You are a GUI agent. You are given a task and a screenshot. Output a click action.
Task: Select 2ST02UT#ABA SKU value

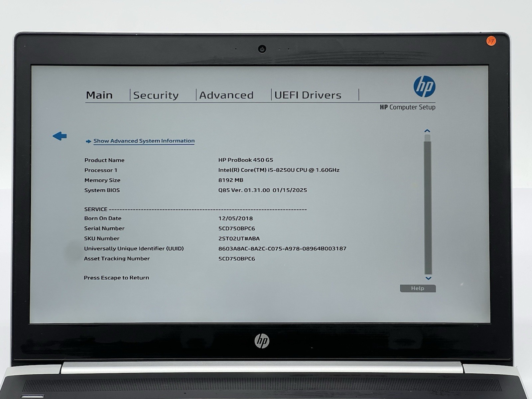click(239, 239)
